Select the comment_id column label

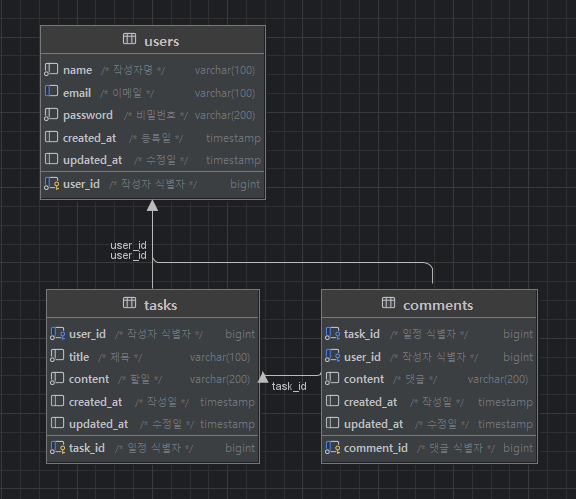375,448
